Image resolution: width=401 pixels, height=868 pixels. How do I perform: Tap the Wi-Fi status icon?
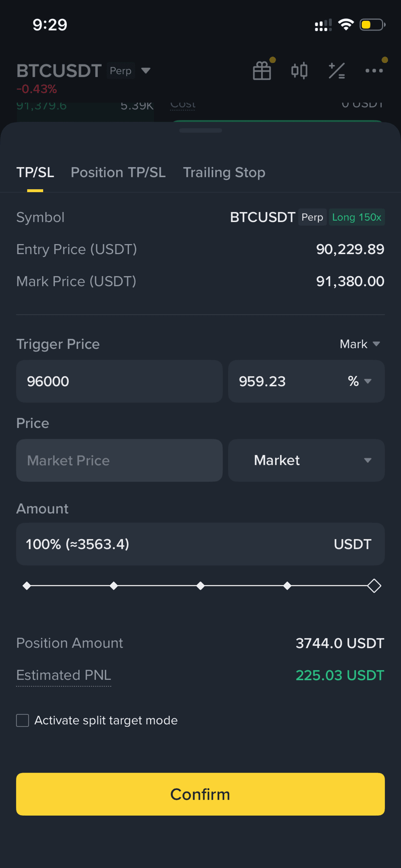pos(346,25)
